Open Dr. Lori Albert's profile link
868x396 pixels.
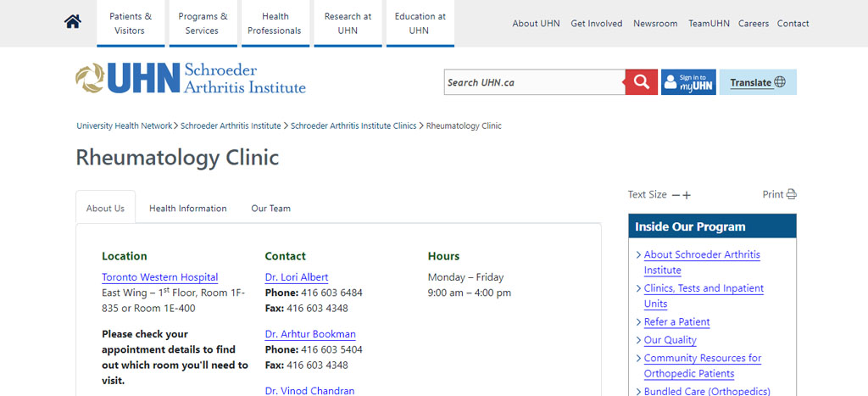296,277
